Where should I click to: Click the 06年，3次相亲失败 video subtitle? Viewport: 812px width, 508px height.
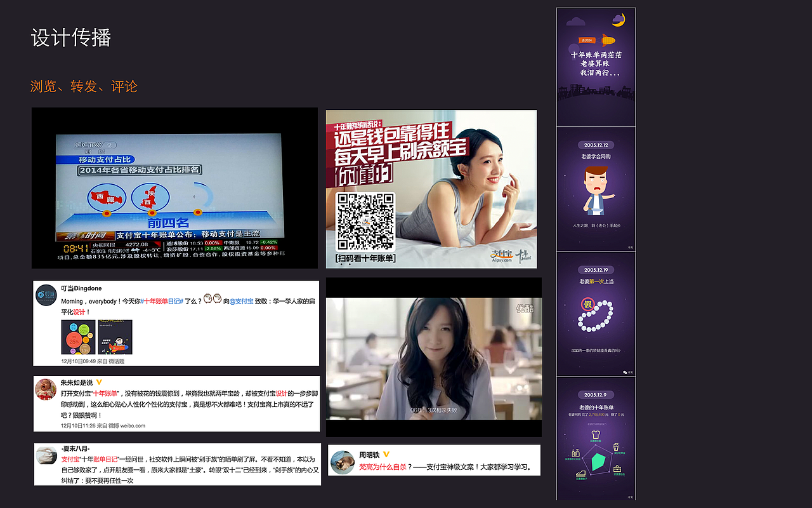pyautogui.click(x=433, y=410)
